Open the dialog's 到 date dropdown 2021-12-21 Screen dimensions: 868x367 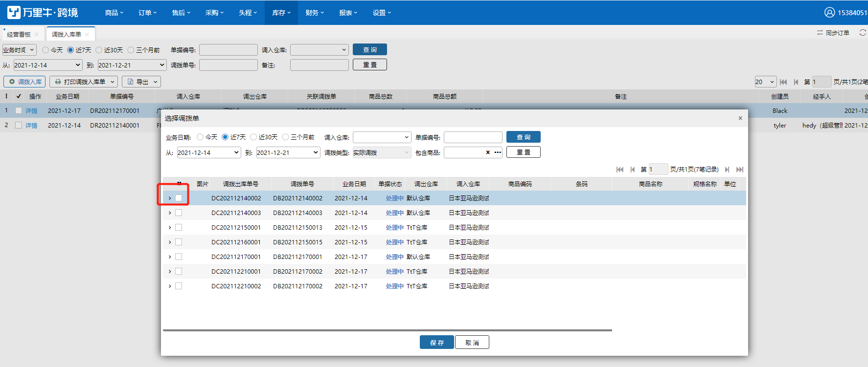pos(288,152)
